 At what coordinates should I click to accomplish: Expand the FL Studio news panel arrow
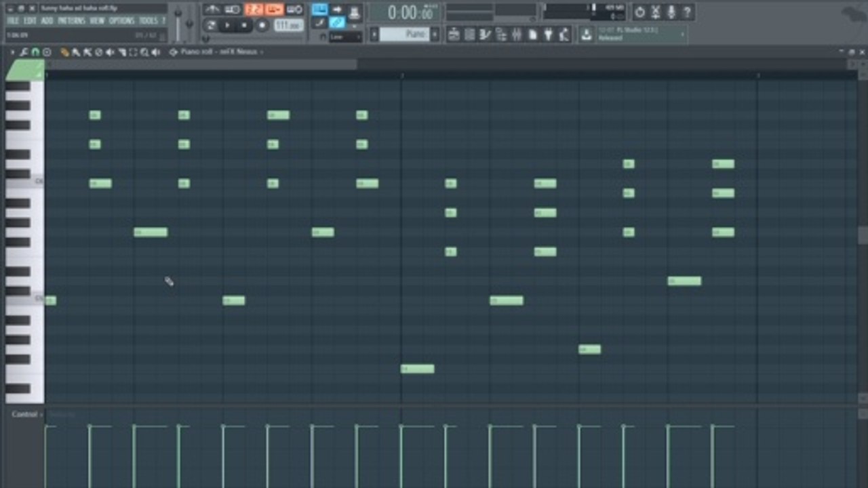coord(683,34)
